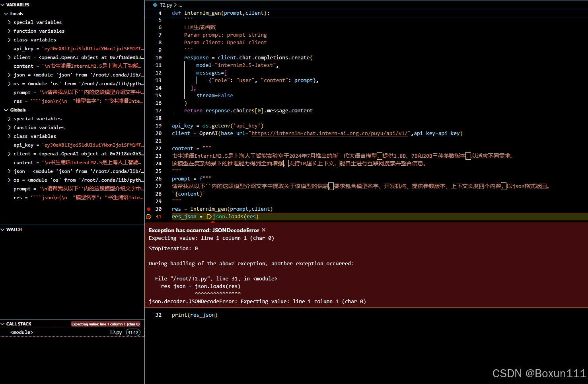Image resolution: width=588 pixels, height=384 pixels.
Task: Click the stream=False argument
Action: [215, 96]
